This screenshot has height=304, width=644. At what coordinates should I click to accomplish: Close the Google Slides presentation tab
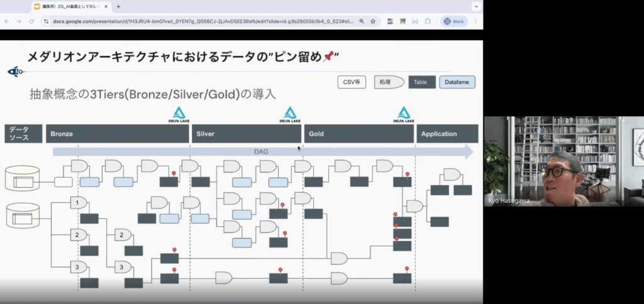[x=106, y=6]
